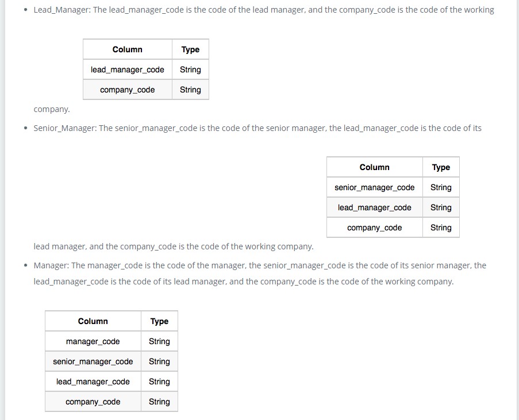Select senior_manager_code cell in bottom Manager table
This screenshot has height=420, width=519.
pos(93,361)
